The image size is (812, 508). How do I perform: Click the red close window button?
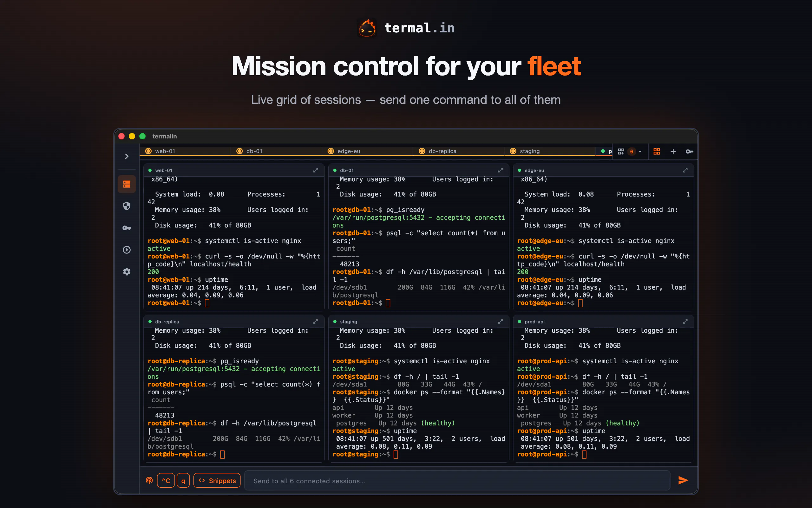(x=122, y=136)
